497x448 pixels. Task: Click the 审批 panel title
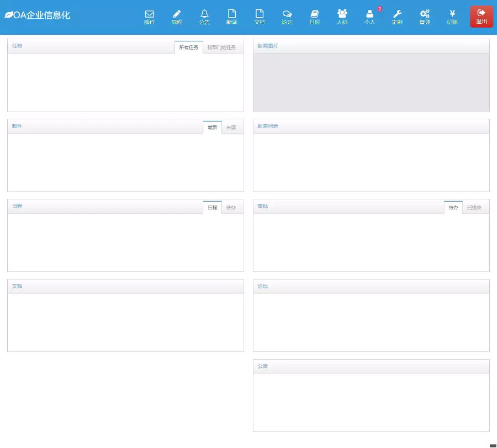tap(263, 207)
